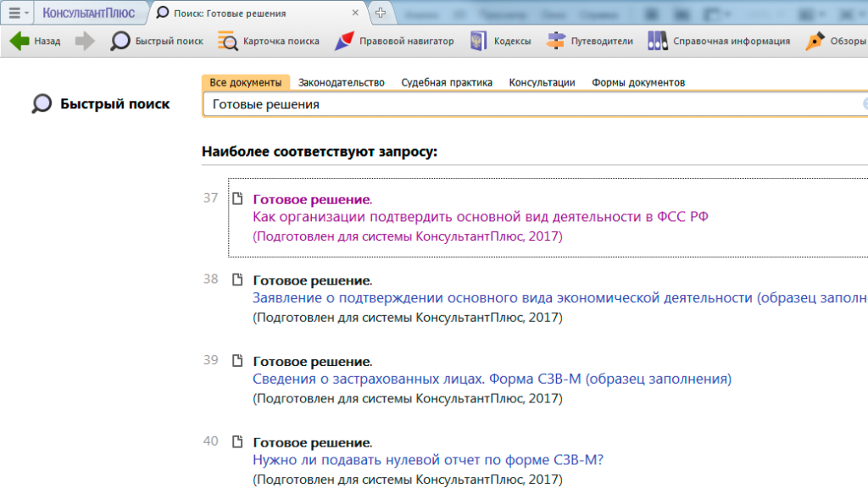Click Готовое решение title of result 38
This screenshot has width=868, height=488.
pos(312,280)
